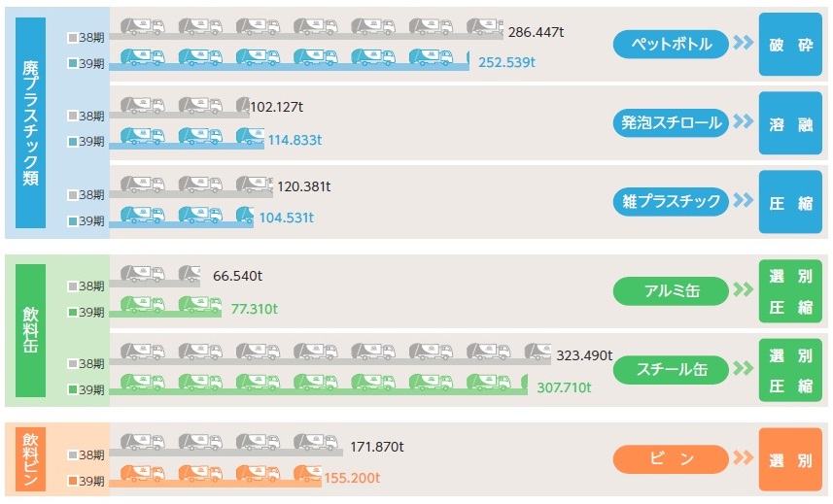This screenshot has height=504, width=833.
Task: Click the 発泡スチロール pill label
Action: [671, 122]
